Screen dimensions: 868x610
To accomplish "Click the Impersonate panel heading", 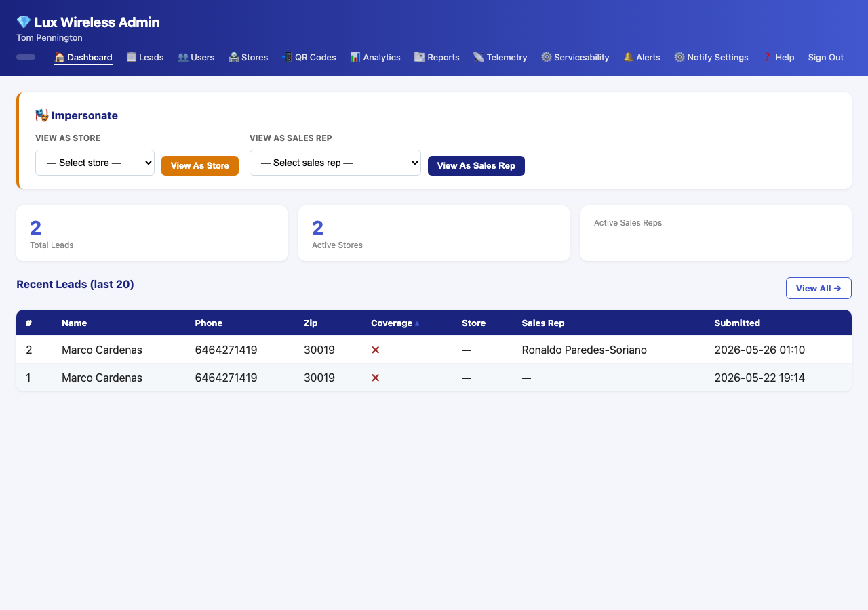I will click(x=77, y=115).
